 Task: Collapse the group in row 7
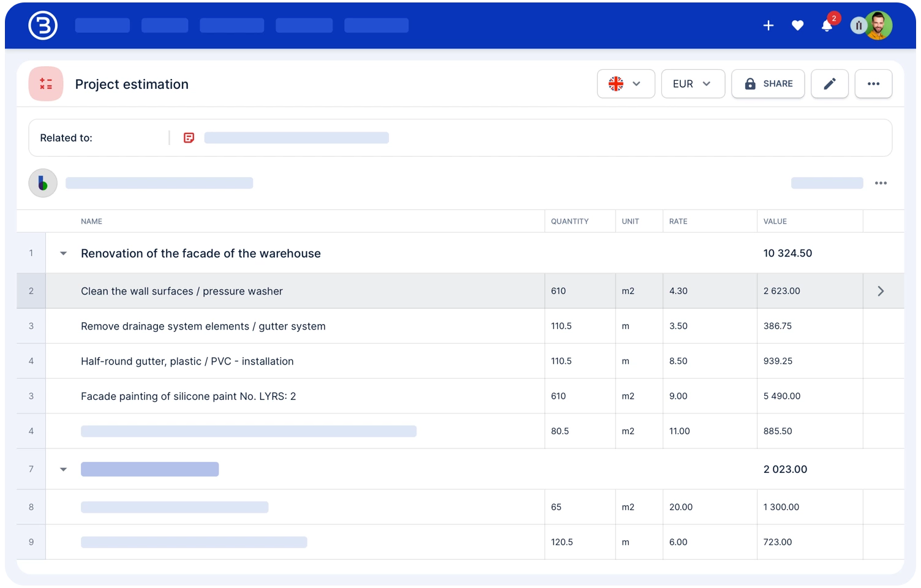click(63, 469)
